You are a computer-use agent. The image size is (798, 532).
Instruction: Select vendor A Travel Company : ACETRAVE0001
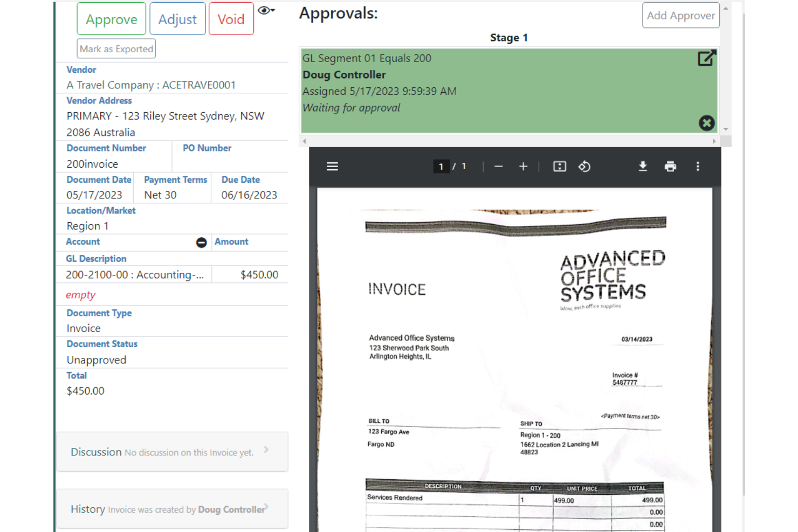coord(151,85)
